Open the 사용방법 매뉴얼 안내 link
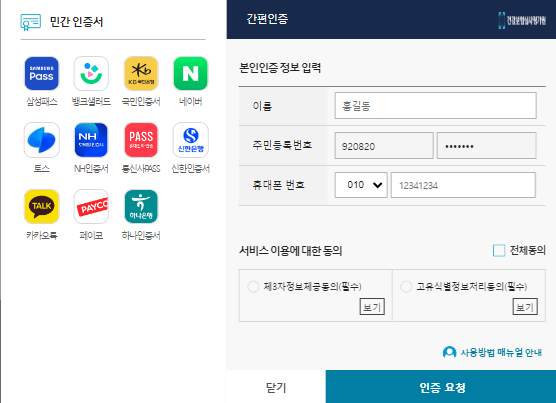The image size is (556, 403). 501,353
